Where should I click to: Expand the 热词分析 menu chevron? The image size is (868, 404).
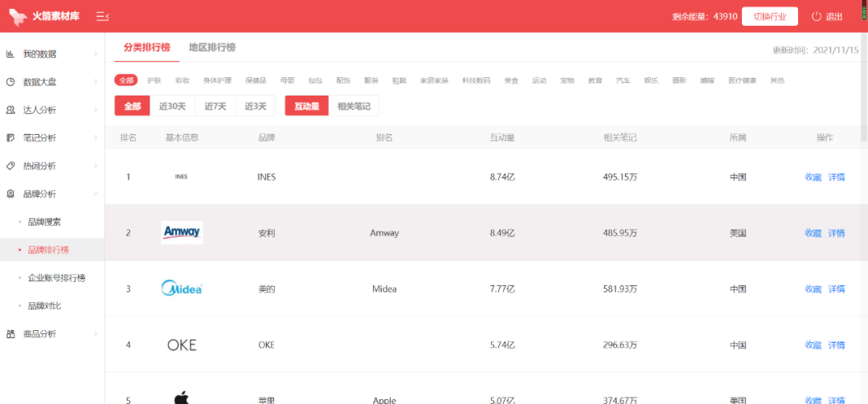(96, 166)
